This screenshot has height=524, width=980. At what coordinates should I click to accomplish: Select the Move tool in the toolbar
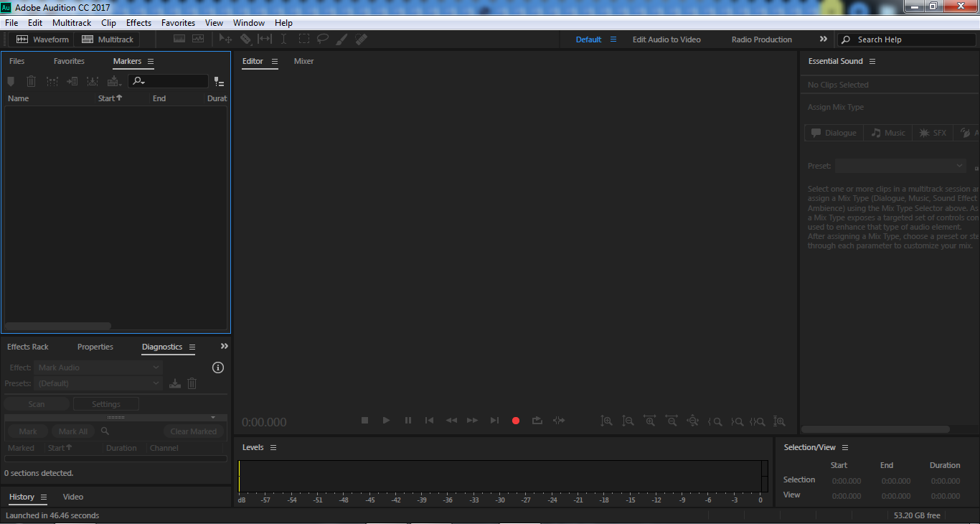pyautogui.click(x=225, y=39)
